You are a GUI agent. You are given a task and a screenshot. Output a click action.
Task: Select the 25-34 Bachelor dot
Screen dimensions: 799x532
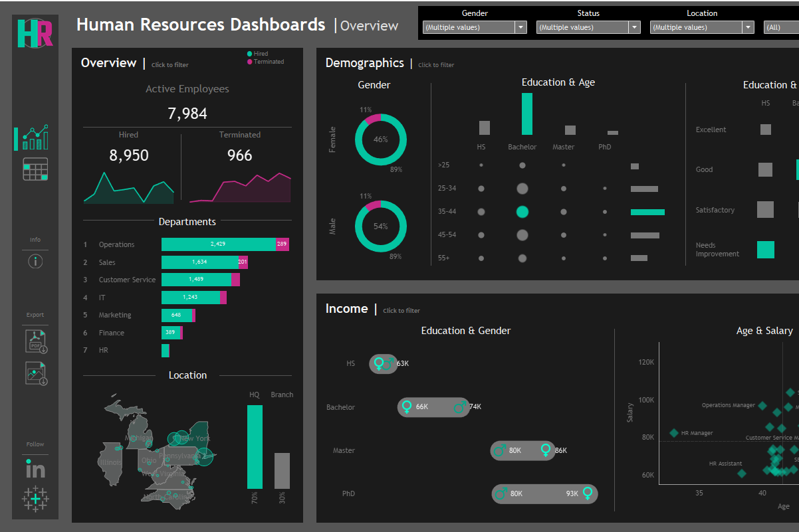pos(522,189)
